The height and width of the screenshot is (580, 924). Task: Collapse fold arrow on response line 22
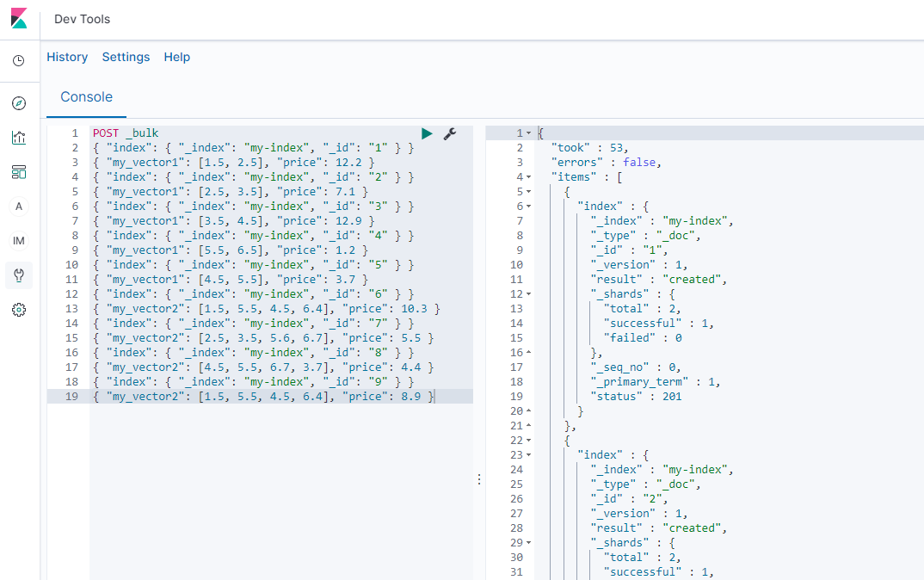click(528, 441)
